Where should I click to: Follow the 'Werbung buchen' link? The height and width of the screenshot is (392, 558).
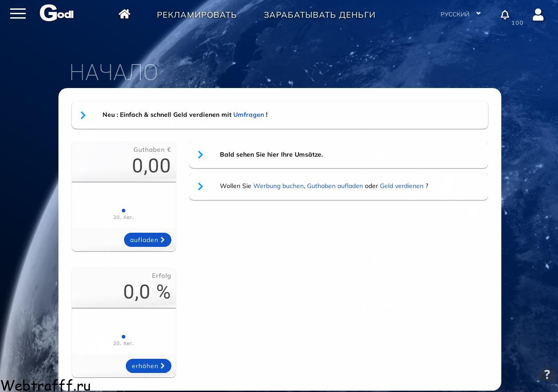pos(279,186)
